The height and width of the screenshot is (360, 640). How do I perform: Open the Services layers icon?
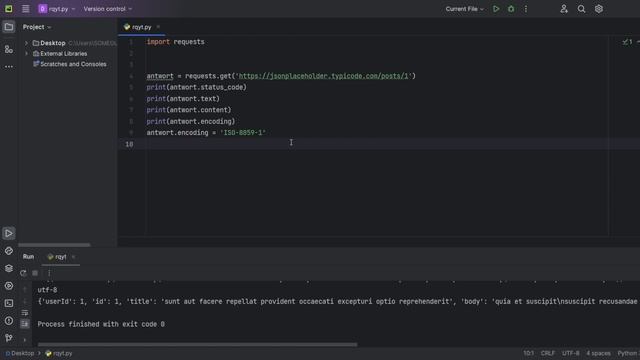[x=9, y=268]
